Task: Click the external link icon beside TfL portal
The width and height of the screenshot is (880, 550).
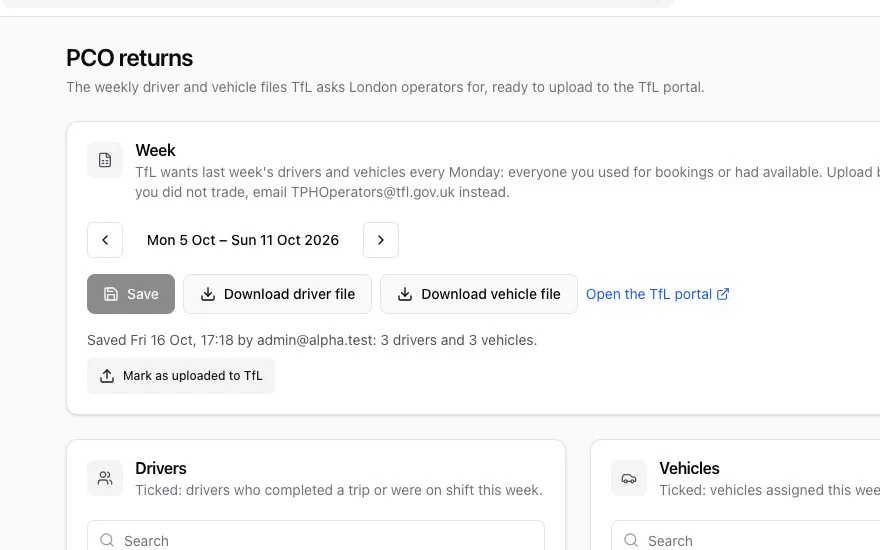Action: (x=723, y=294)
